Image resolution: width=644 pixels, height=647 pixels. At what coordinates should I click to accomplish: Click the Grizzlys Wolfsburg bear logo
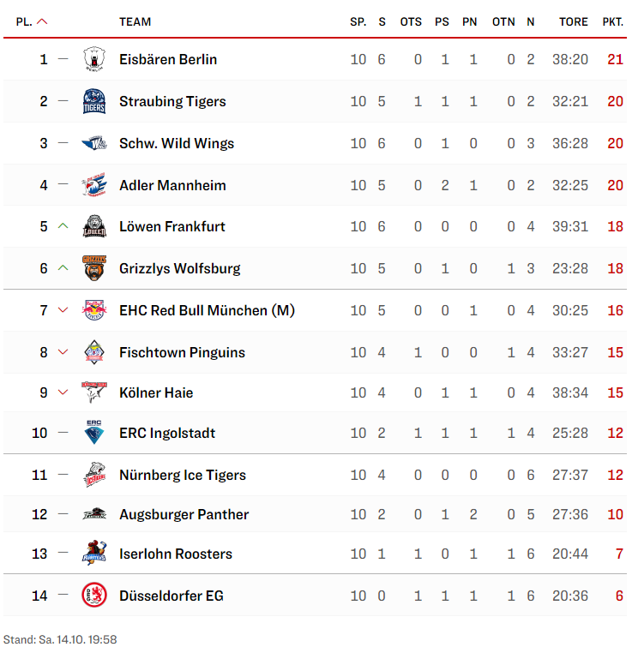pos(93,269)
